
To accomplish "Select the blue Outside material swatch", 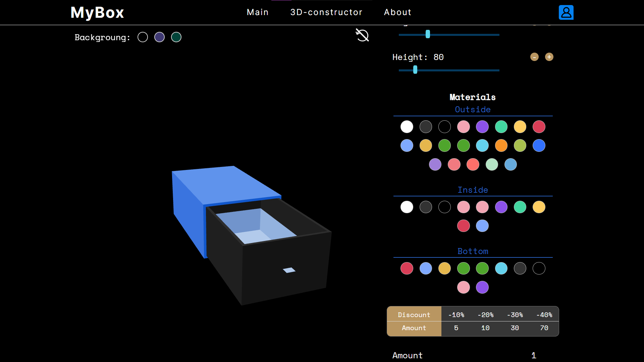I will [539, 145].
